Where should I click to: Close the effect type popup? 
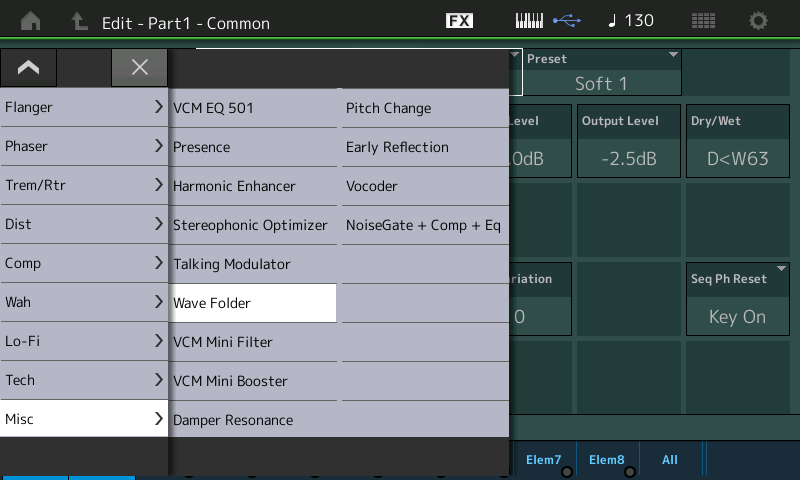click(139, 67)
